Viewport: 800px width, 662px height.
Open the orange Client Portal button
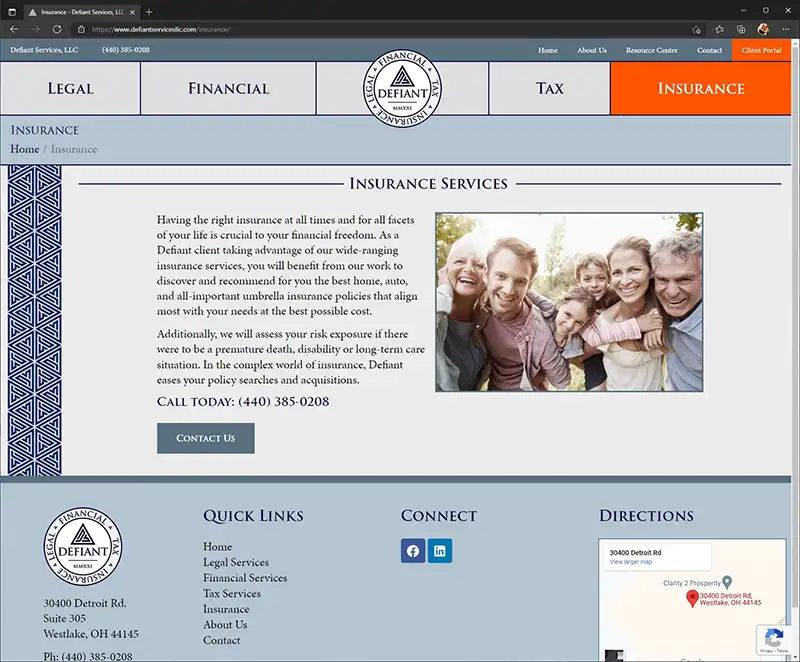[x=761, y=50]
